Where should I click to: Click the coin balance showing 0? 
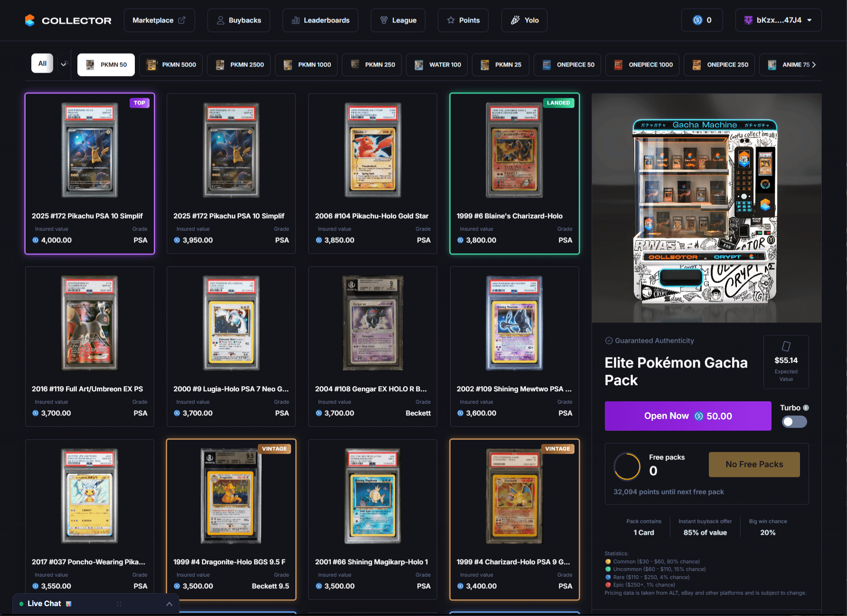click(x=702, y=20)
